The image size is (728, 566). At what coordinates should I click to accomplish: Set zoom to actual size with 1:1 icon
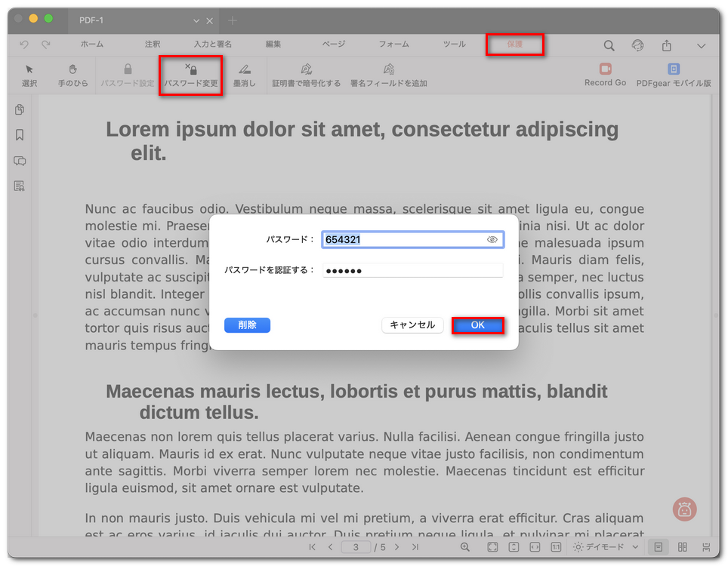pos(556,547)
